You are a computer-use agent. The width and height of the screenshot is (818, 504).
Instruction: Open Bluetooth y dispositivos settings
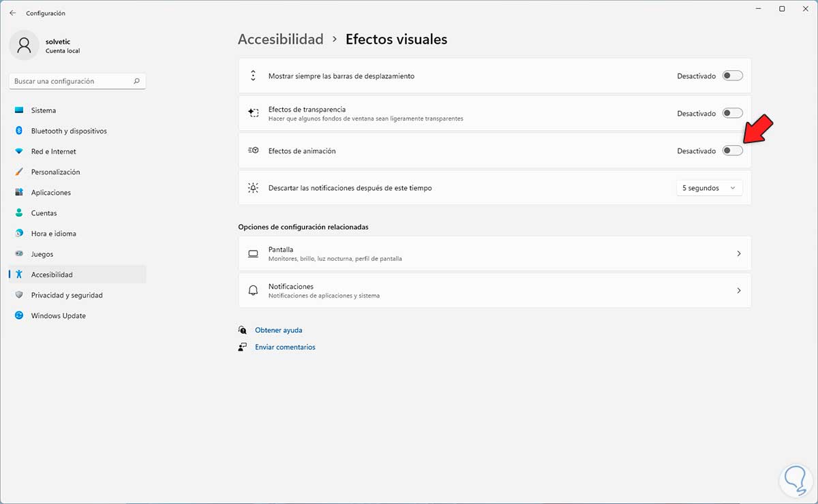[x=69, y=131]
